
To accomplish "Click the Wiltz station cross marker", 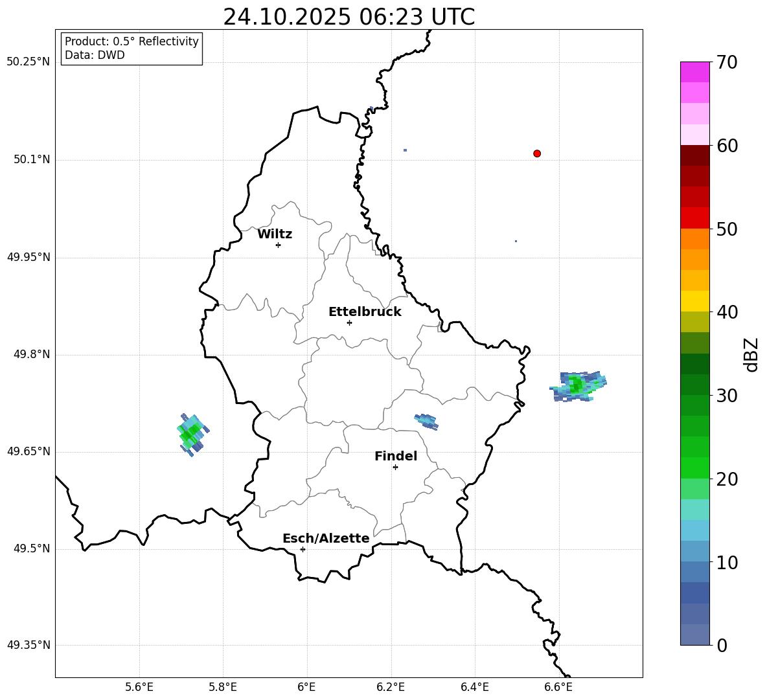I will pos(278,245).
